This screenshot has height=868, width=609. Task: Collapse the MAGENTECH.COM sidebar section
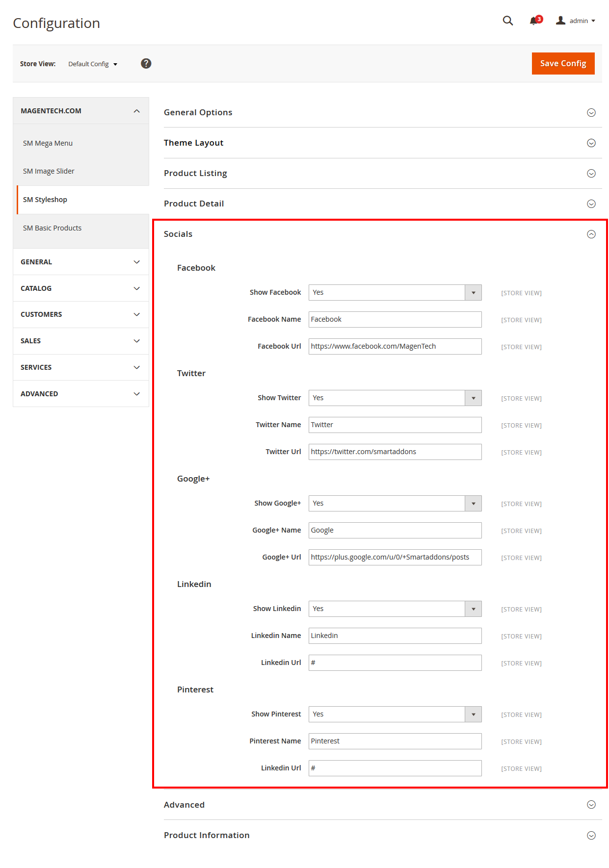click(81, 111)
